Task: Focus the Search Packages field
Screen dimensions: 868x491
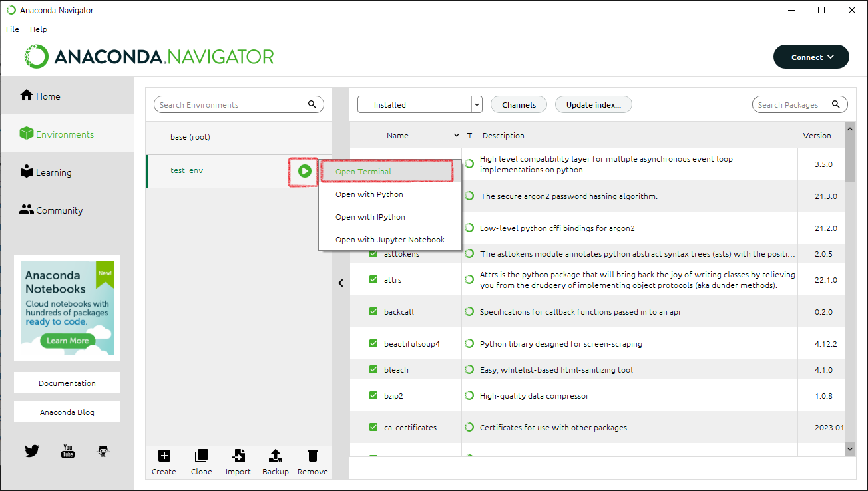Action: point(799,104)
